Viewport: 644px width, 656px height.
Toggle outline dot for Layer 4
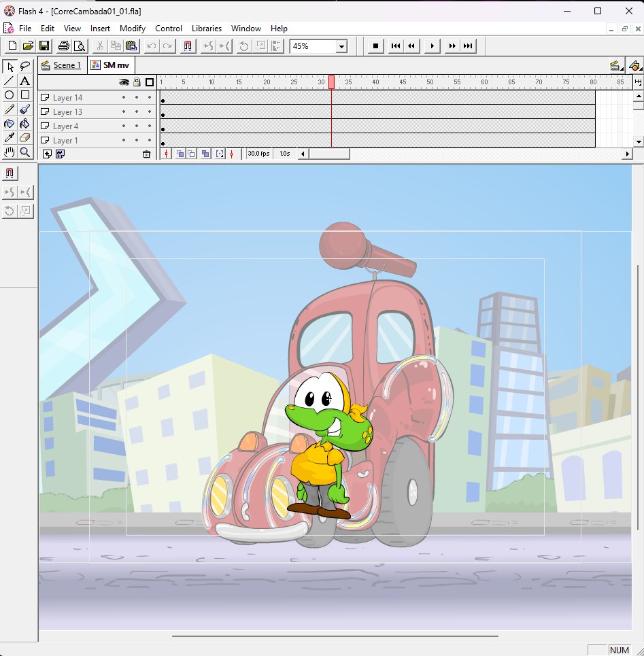(150, 126)
